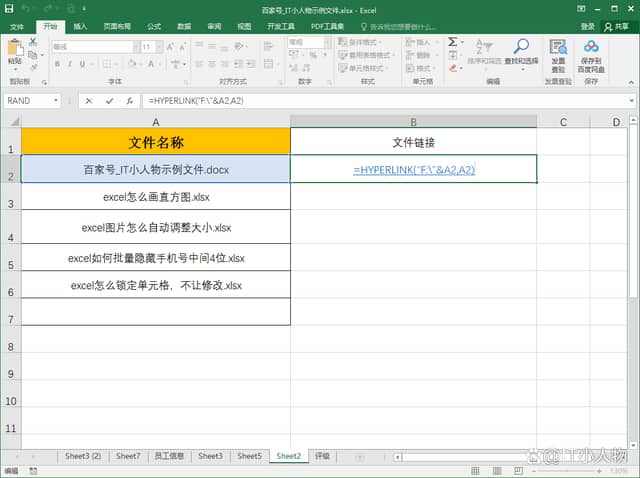Image resolution: width=640 pixels, height=478 pixels.
Task: Cancel formula entry with X icon
Action: pos(89,101)
